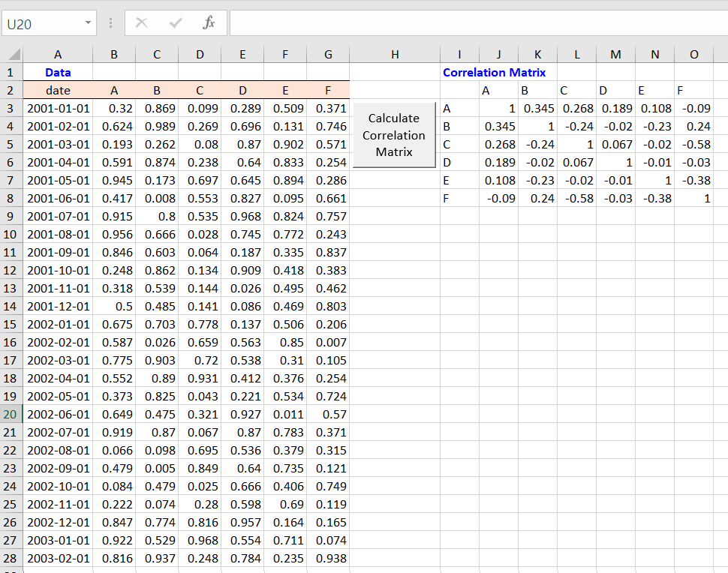
Task: Select column O header
Action: tap(694, 54)
